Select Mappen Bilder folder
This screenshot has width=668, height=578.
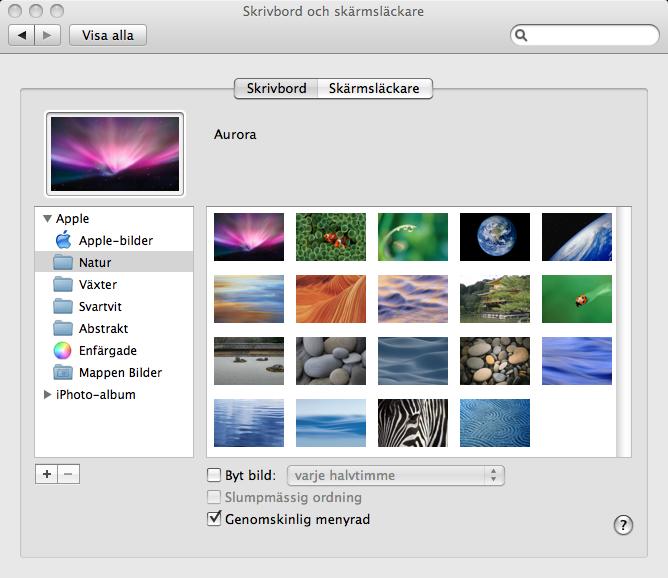click(114, 373)
